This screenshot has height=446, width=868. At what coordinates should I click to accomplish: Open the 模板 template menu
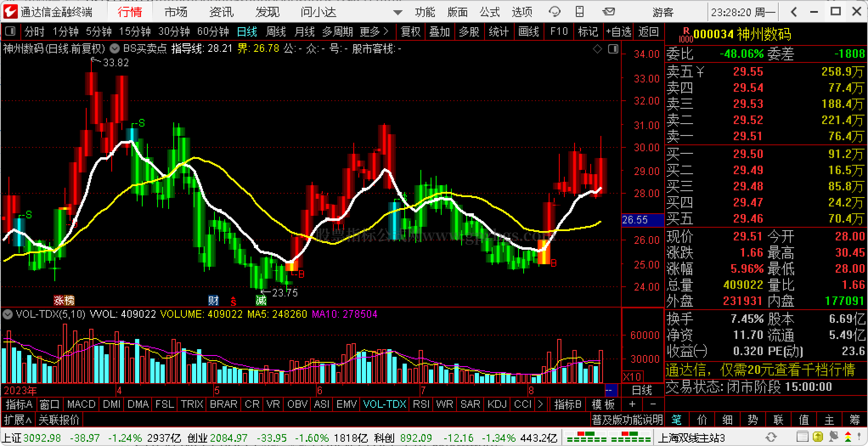pyautogui.click(x=603, y=404)
